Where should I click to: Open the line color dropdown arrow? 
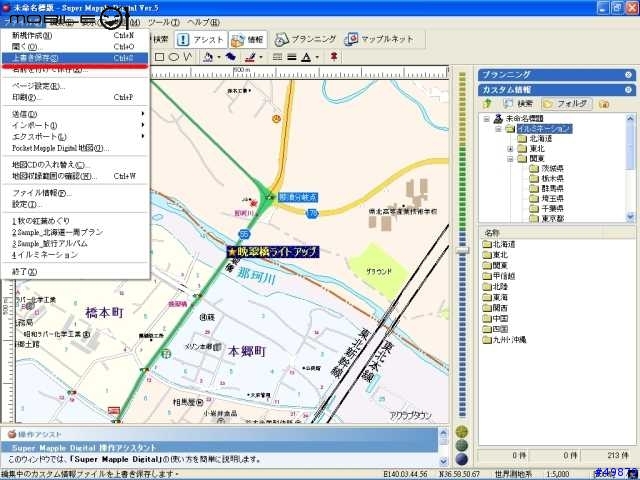tap(261, 57)
